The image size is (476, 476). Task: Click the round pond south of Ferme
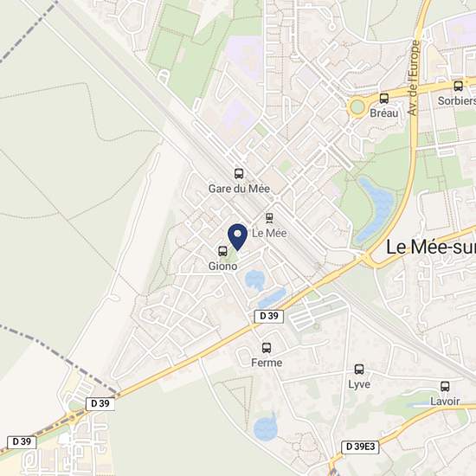pyautogui.click(x=265, y=428)
